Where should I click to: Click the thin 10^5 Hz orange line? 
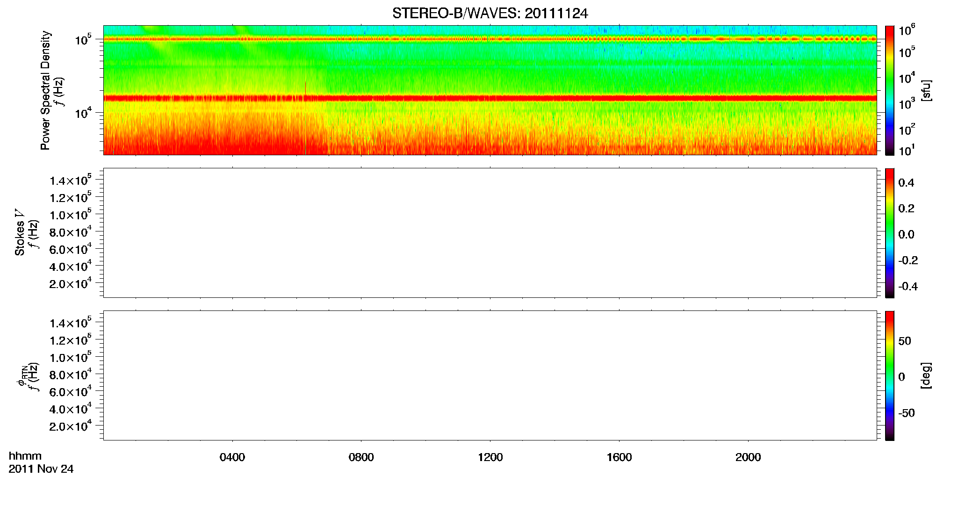490,39
